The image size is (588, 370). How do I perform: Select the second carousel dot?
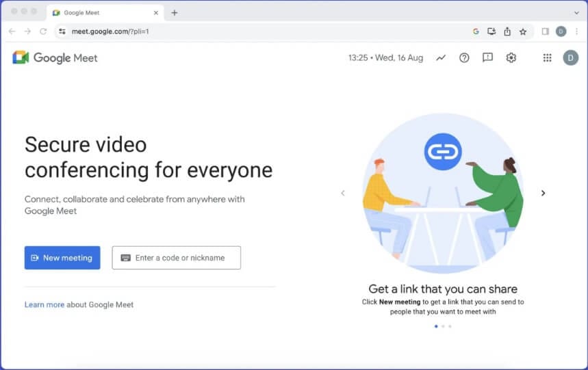point(443,326)
